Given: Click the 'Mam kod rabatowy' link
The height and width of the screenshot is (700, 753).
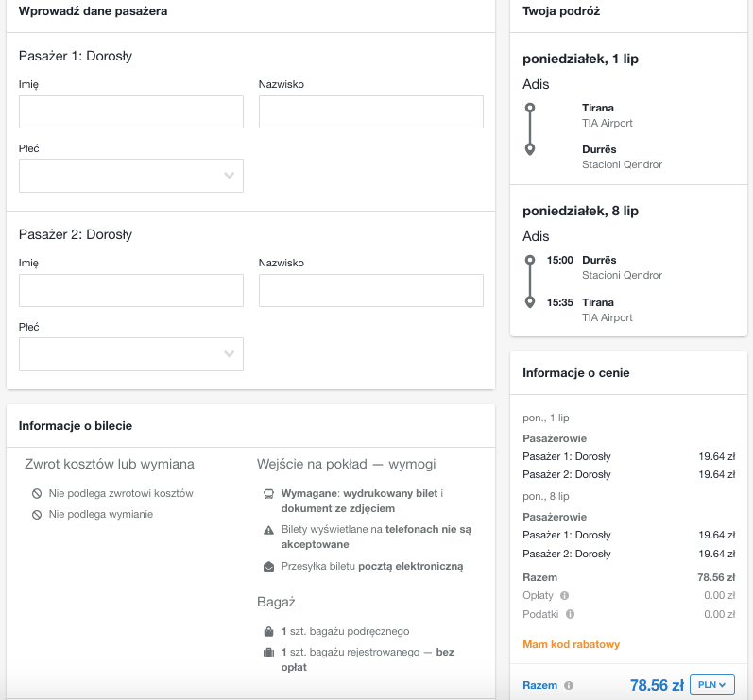Looking at the screenshot, I should tap(571, 644).
